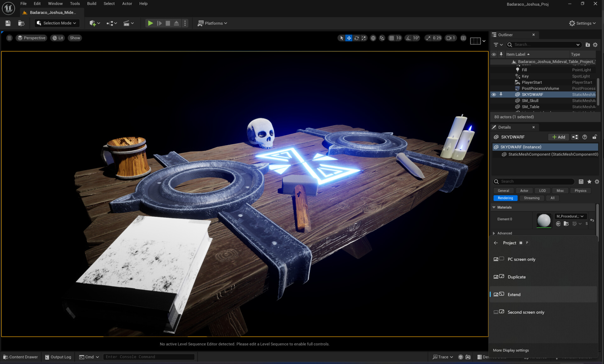The image size is (604, 364).
Task: Click the Save current level icon
Action: (7, 23)
